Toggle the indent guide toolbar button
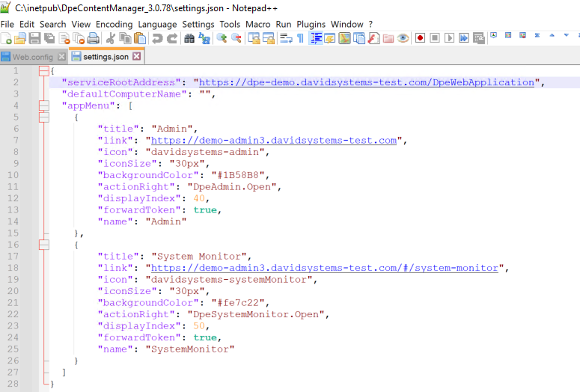Screen dimensions: 580x392 [316, 38]
